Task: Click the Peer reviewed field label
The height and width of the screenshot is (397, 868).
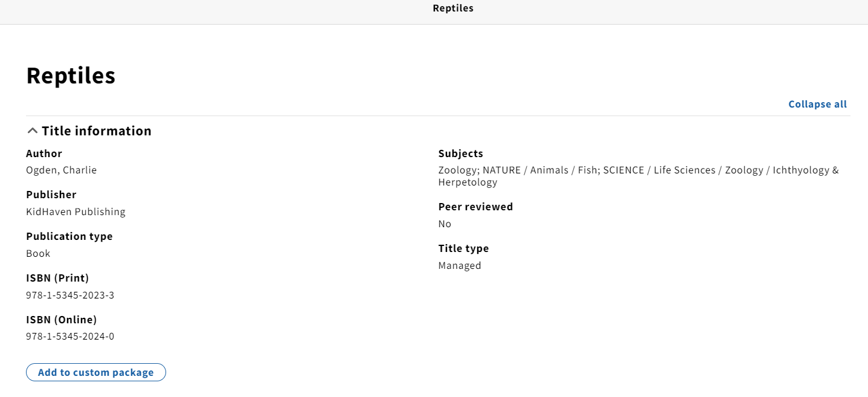Action: coord(476,207)
